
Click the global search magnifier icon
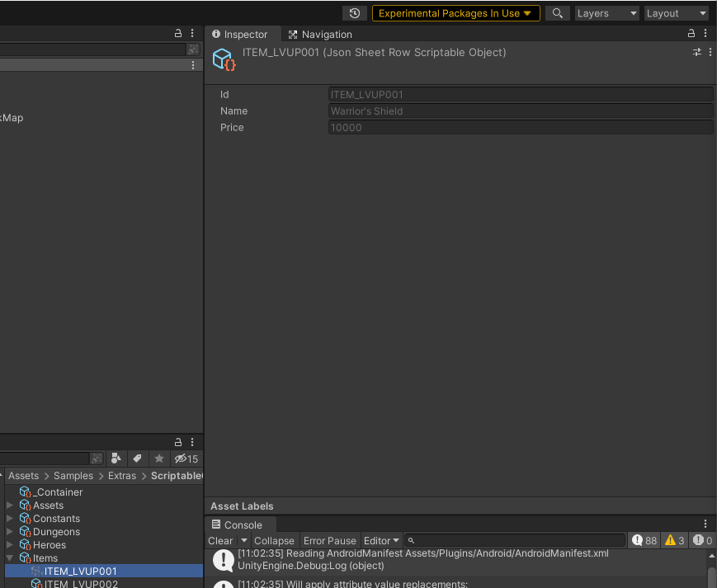tap(558, 13)
